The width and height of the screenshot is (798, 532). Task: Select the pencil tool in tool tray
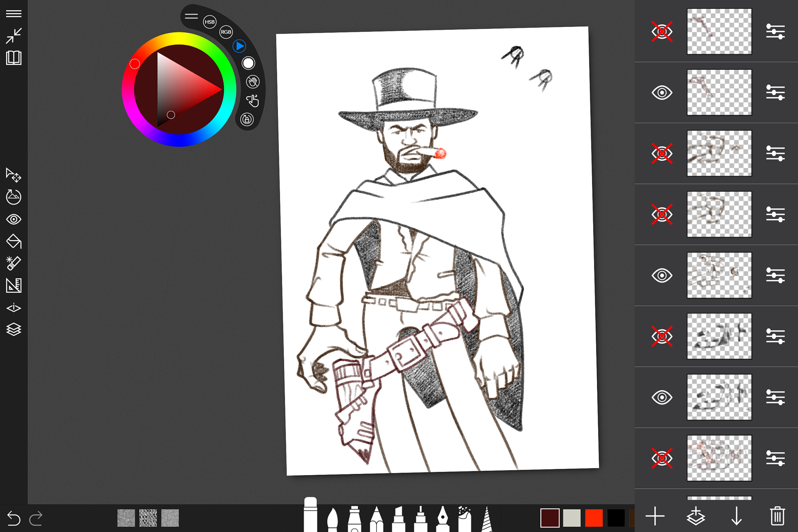377,519
